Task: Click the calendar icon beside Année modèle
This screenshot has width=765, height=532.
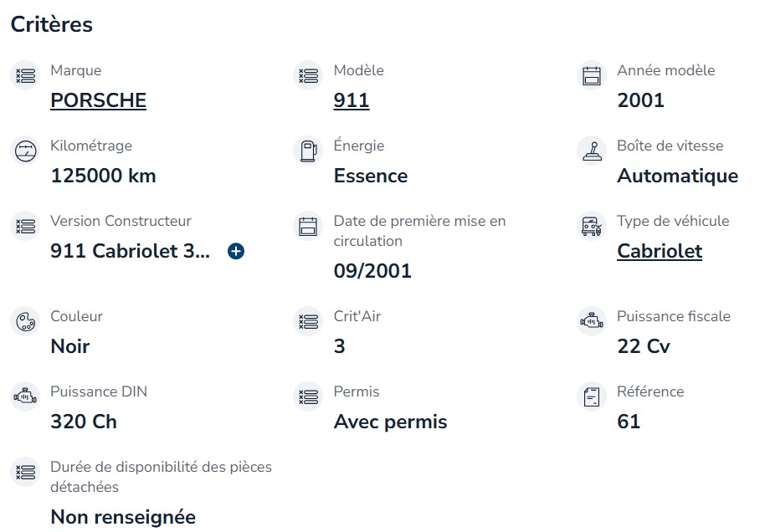Action: tap(592, 75)
